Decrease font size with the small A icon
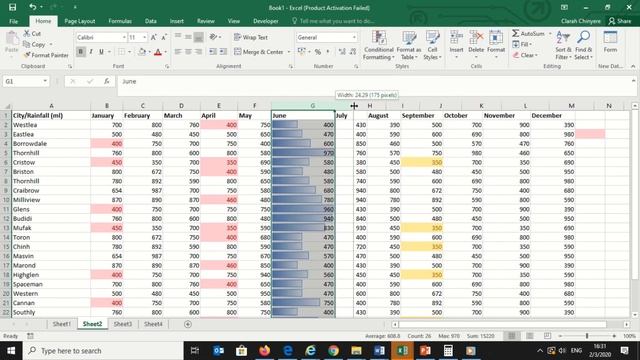Image resolution: width=640 pixels, height=360 pixels. (164, 37)
